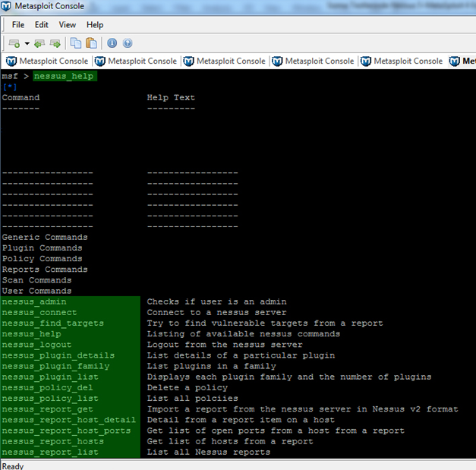Click 'List all Nessus reports' text
The image size is (476, 470).
(x=209, y=452)
